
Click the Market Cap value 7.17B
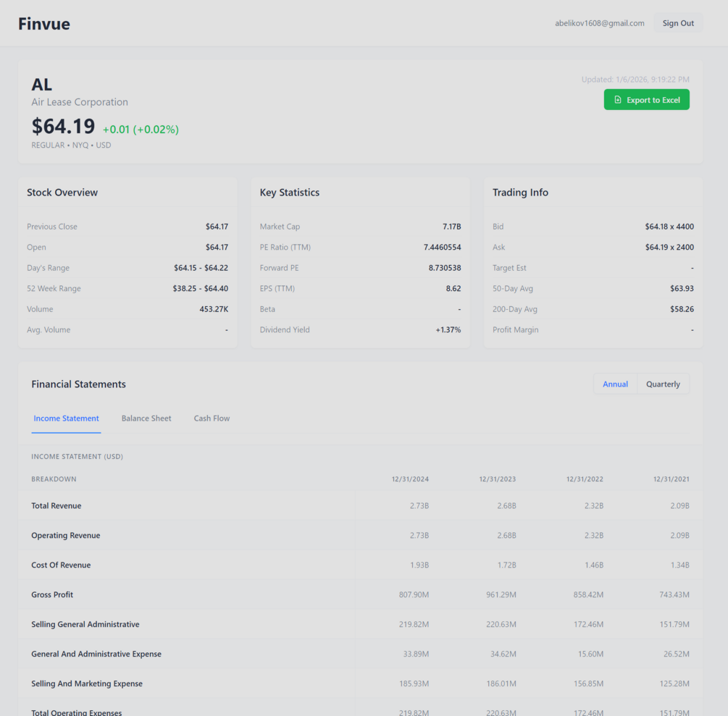point(452,227)
